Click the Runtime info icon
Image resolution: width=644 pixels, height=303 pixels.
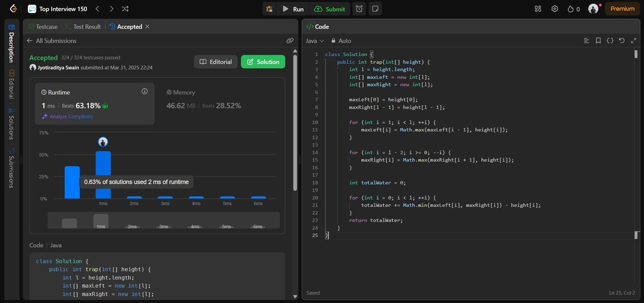[x=144, y=92]
